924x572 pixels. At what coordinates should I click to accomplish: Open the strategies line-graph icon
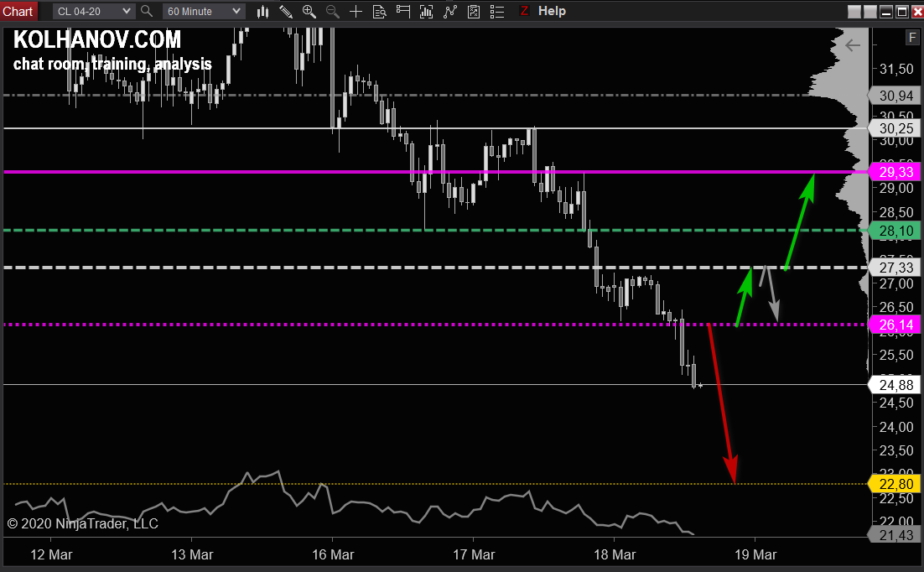450,11
